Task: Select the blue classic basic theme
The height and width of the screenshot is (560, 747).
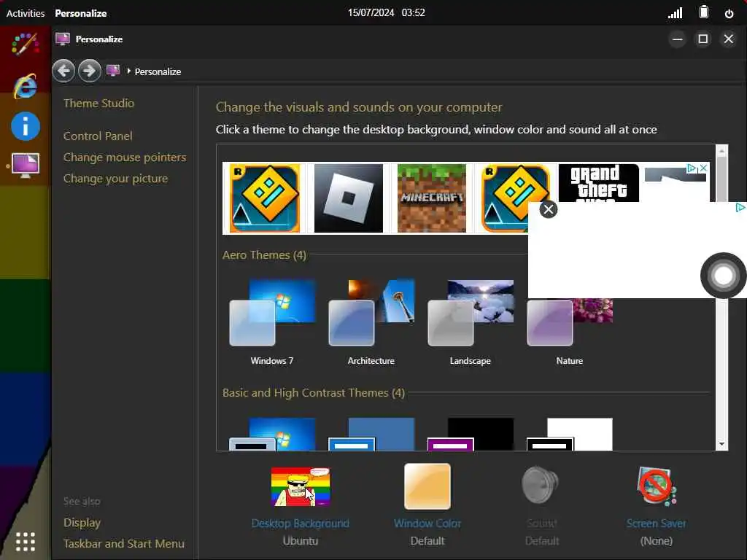Action: 371,435
